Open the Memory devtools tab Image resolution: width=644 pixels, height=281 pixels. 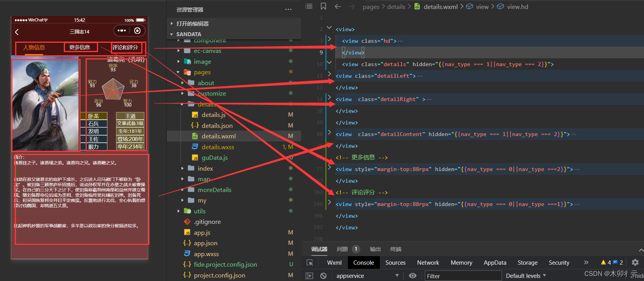[462, 263]
